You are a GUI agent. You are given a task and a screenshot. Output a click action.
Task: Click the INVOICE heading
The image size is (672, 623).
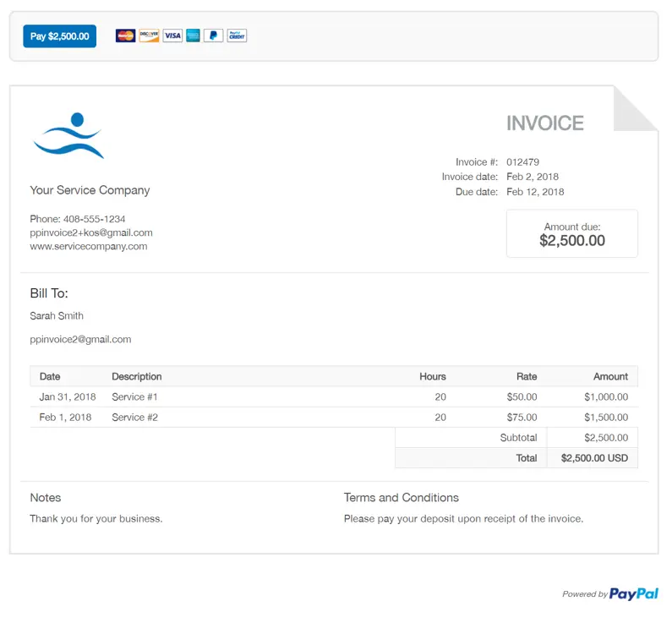pos(545,123)
